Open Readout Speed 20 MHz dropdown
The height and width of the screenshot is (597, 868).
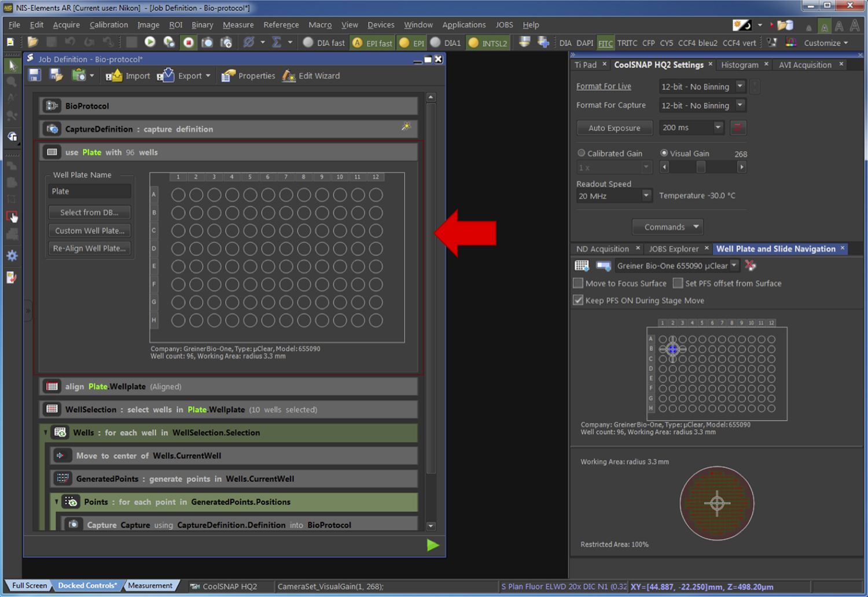pyautogui.click(x=646, y=196)
